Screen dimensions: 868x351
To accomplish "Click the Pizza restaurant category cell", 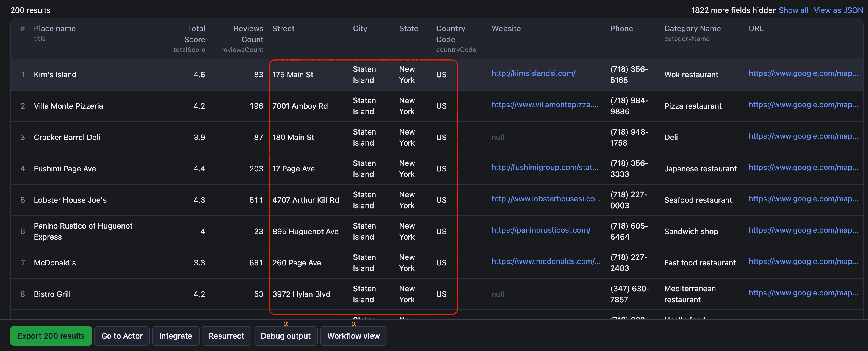I will (x=693, y=106).
